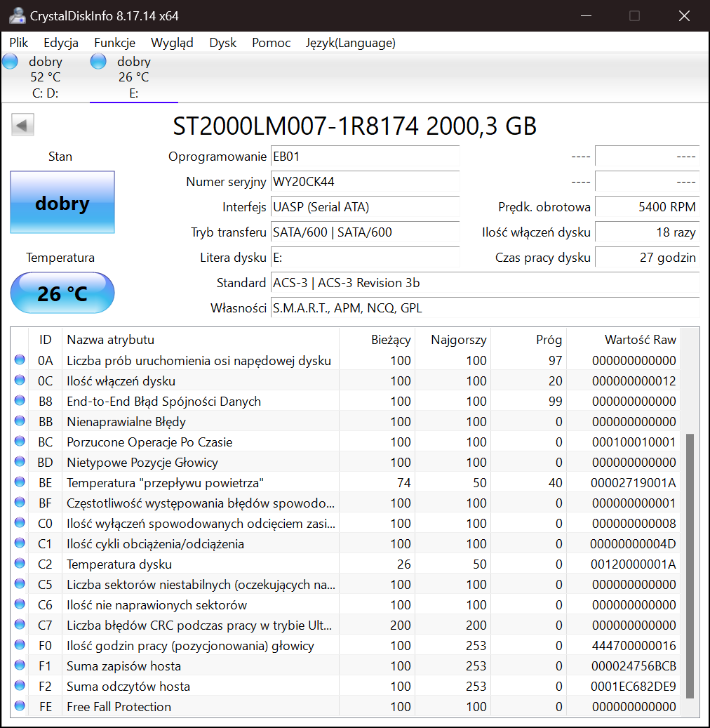Click the CrystalDiskInfo app icon in title bar
The width and height of the screenshot is (710, 728).
pyautogui.click(x=17, y=15)
